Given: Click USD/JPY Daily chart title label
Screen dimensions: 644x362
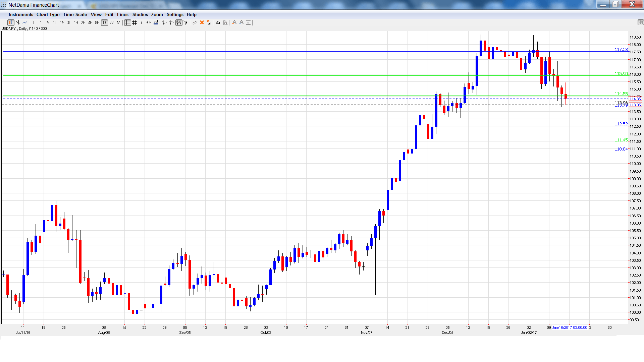Looking at the screenshot, I should tap(24, 28).
